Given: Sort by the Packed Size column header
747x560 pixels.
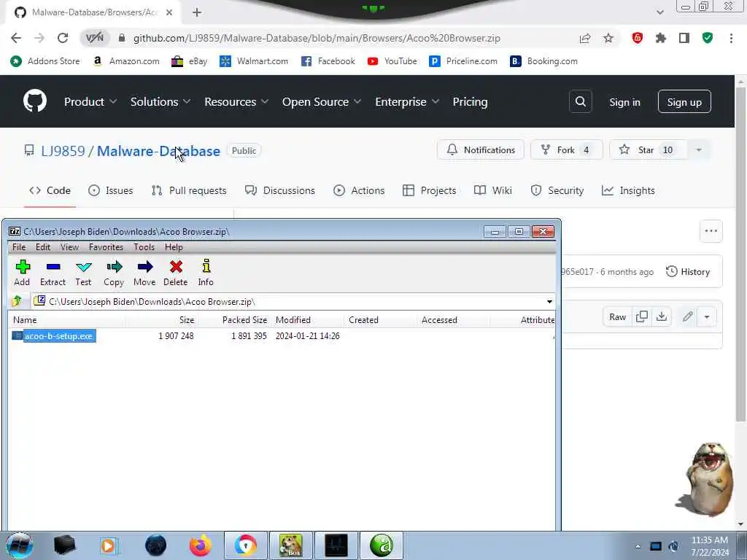Looking at the screenshot, I should pos(244,320).
